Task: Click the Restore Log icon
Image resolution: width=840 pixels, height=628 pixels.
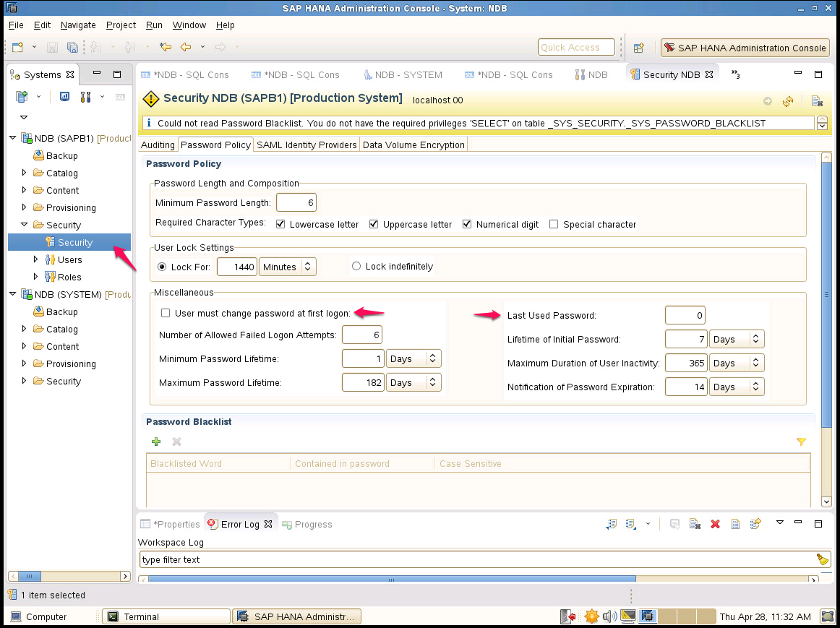Action: tap(755, 524)
